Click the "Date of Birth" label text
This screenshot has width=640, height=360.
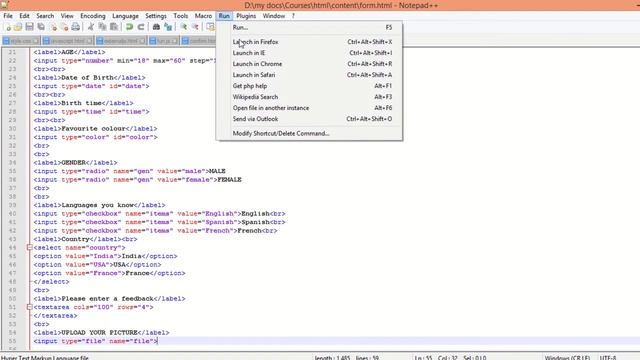point(87,78)
